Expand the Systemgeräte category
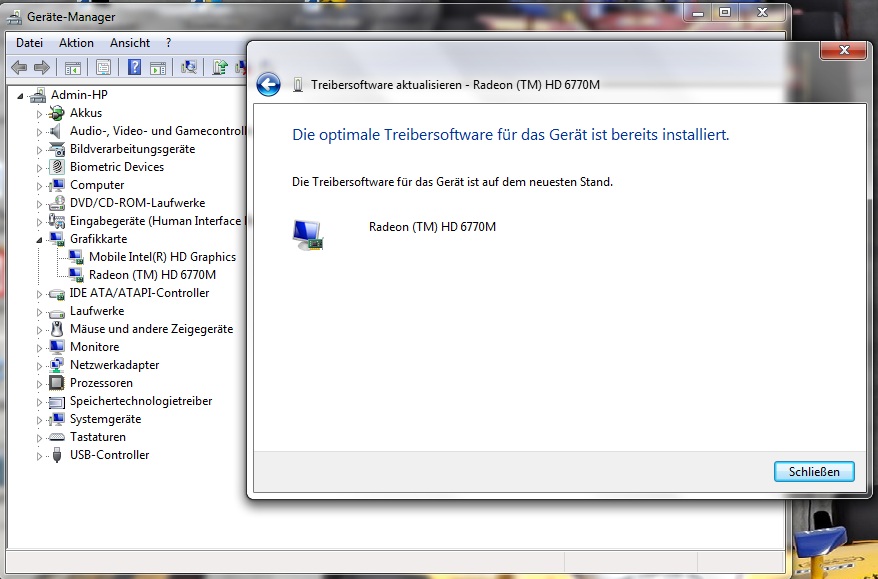The width and height of the screenshot is (878, 579). [x=39, y=420]
